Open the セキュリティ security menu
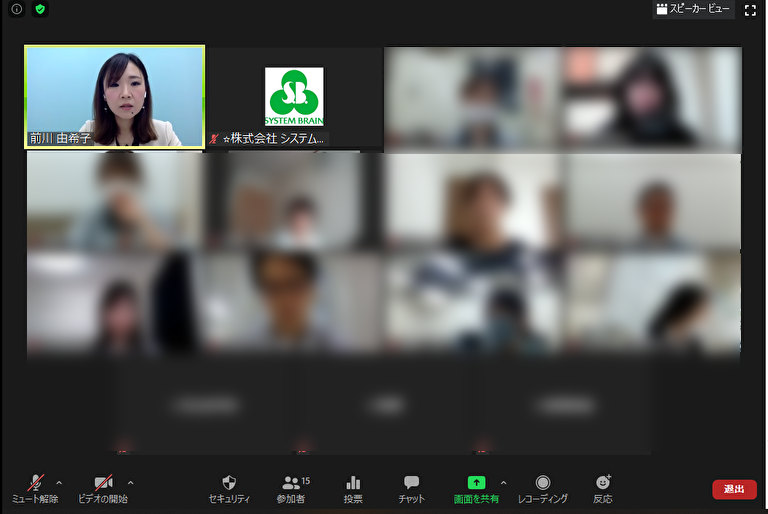 click(x=229, y=488)
